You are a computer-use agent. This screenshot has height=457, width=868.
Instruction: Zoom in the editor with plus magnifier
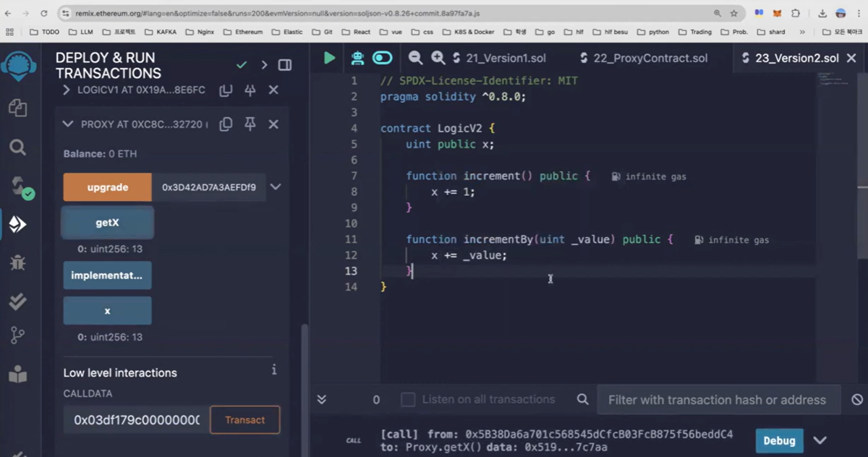coord(438,58)
